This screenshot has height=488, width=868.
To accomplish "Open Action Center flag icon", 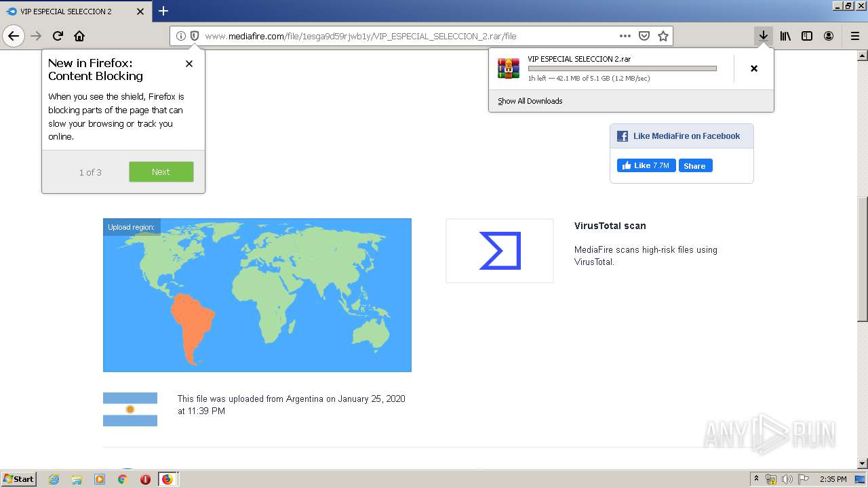I will coord(803,479).
